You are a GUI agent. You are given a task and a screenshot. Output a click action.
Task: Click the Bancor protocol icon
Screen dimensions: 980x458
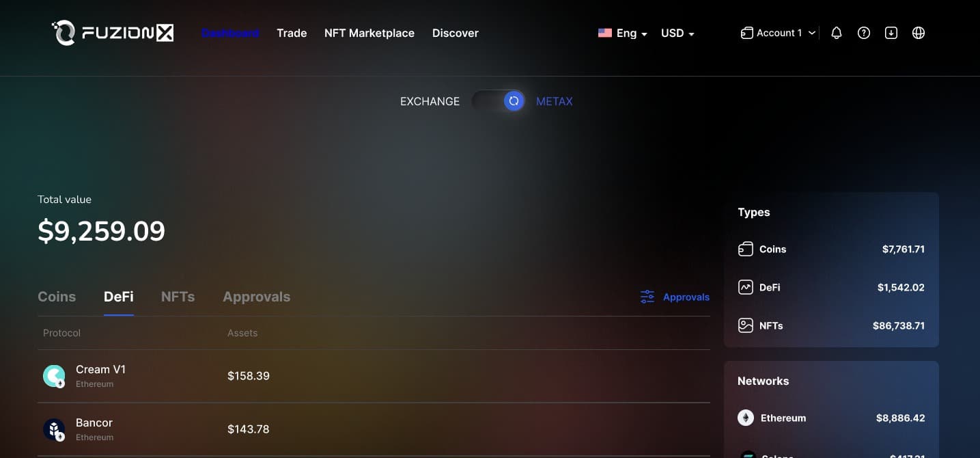click(54, 429)
